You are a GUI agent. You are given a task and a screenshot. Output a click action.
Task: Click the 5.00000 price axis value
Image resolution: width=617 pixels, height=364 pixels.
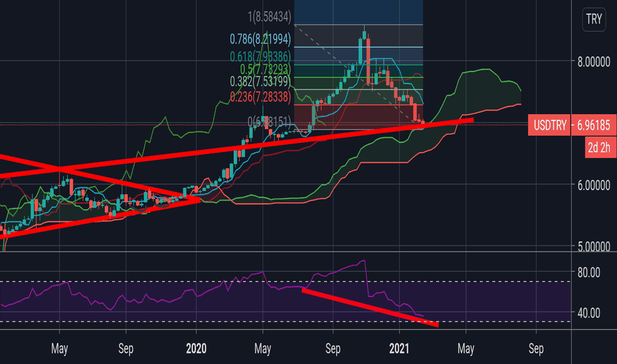(x=594, y=247)
